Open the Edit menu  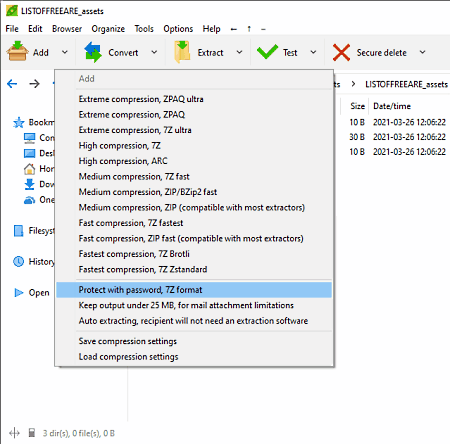(35, 29)
